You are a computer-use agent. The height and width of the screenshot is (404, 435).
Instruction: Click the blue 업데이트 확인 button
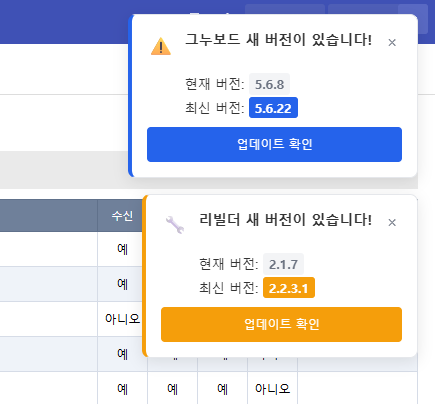(x=274, y=144)
